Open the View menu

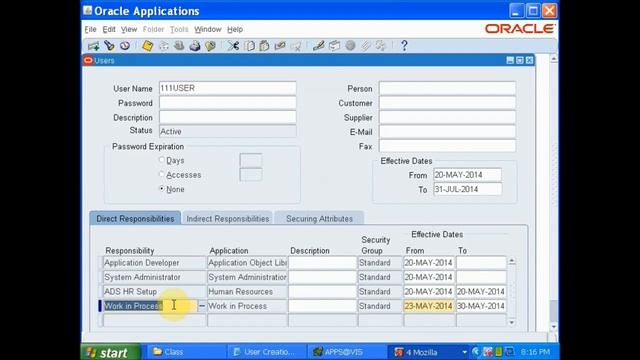pos(129,29)
